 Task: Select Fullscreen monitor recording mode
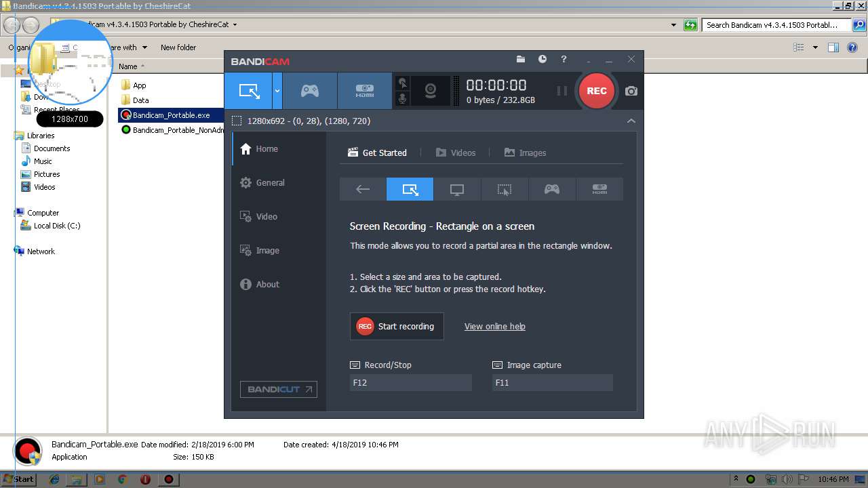(457, 189)
